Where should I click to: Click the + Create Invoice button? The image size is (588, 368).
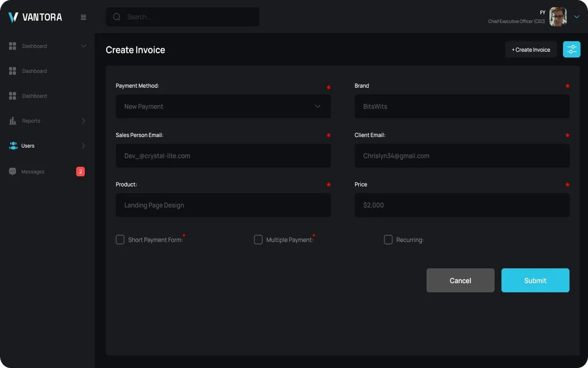pyautogui.click(x=531, y=50)
